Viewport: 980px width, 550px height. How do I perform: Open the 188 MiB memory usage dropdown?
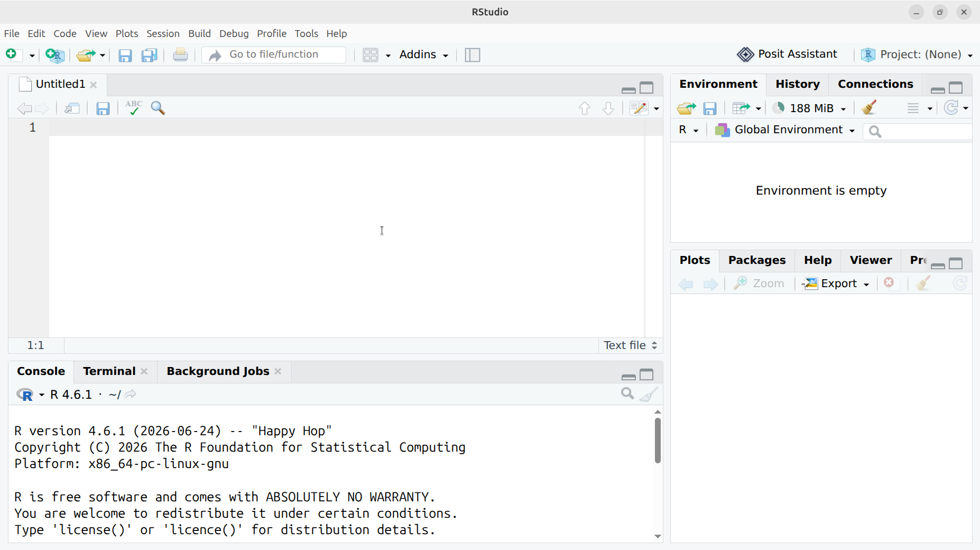pyautogui.click(x=809, y=108)
